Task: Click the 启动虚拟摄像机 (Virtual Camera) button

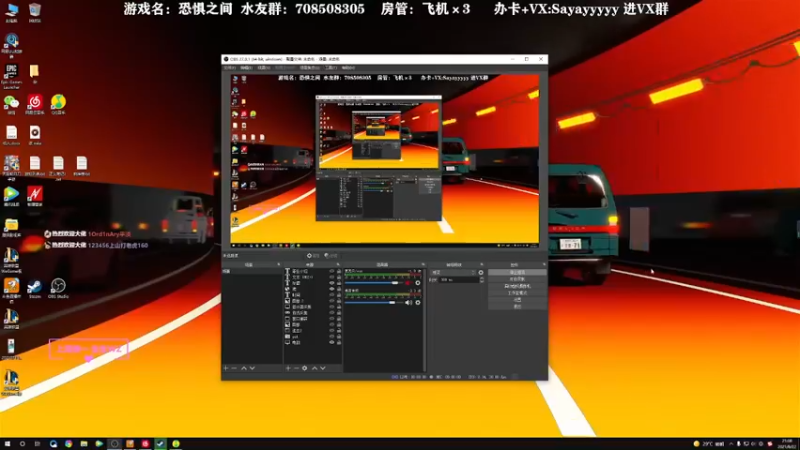Action: (517, 286)
